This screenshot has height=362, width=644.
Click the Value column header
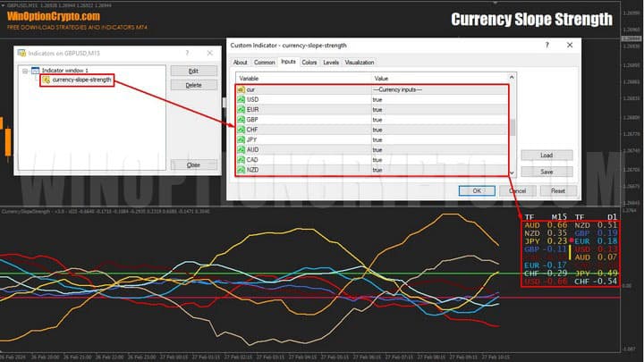[x=439, y=78]
